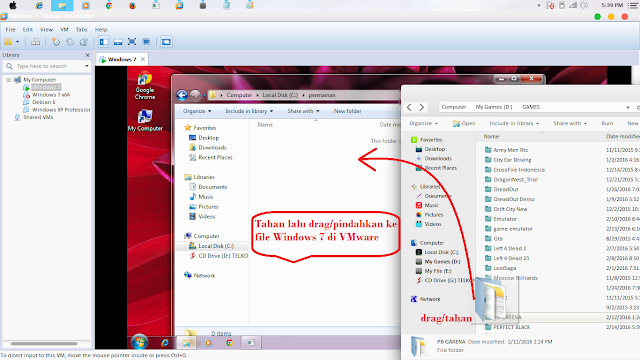Select the Left 4 Dead 2 folder
The image size is (640, 360).
510,248
